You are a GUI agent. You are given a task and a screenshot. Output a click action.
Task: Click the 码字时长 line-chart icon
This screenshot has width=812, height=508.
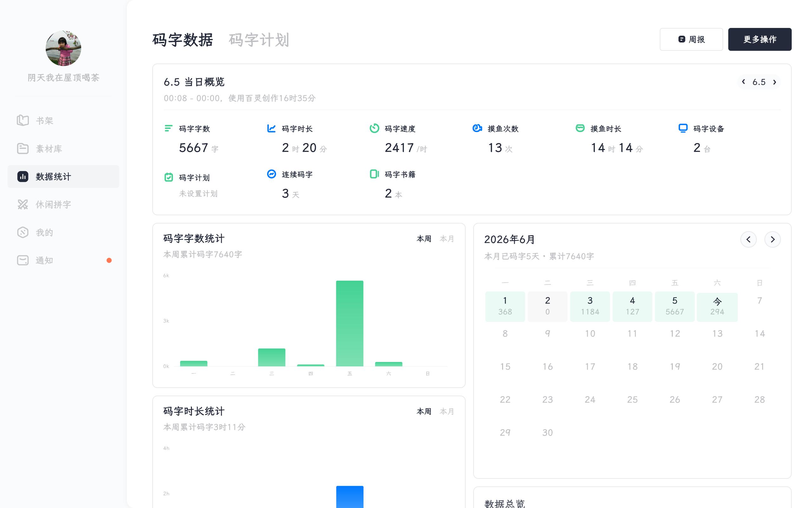click(272, 128)
